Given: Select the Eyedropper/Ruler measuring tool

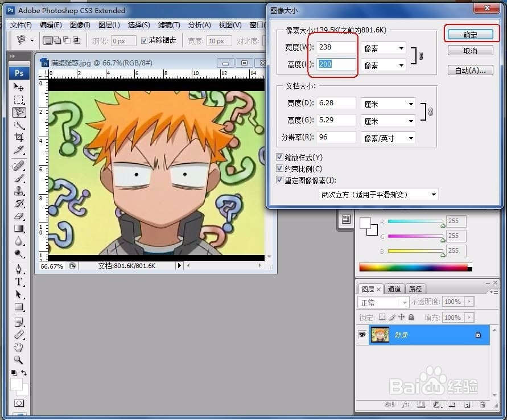Looking at the screenshot, I should (18, 335).
